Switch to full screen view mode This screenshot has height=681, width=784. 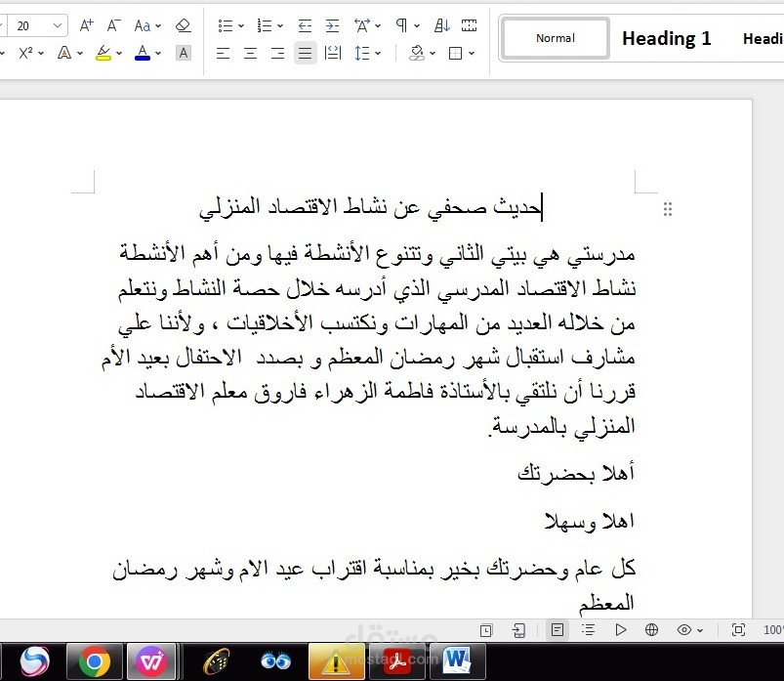pyautogui.click(x=738, y=629)
